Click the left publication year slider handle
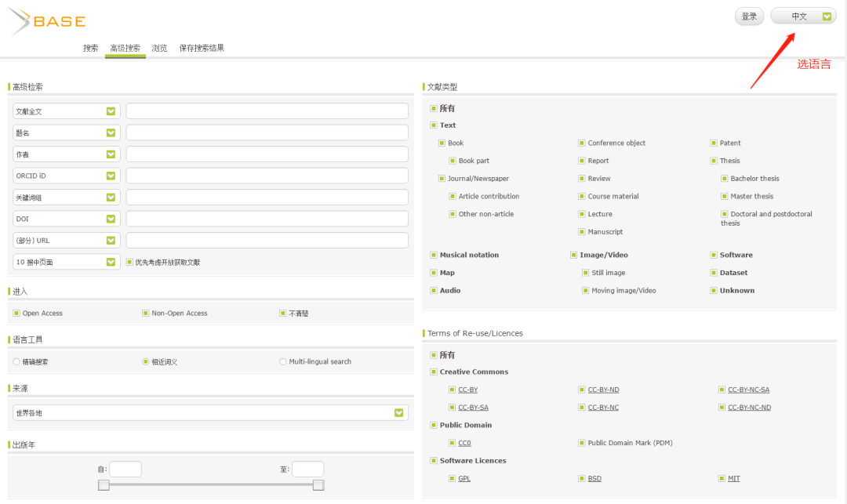The width and height of the screenshot is (847, 504). tap(104, 485)
